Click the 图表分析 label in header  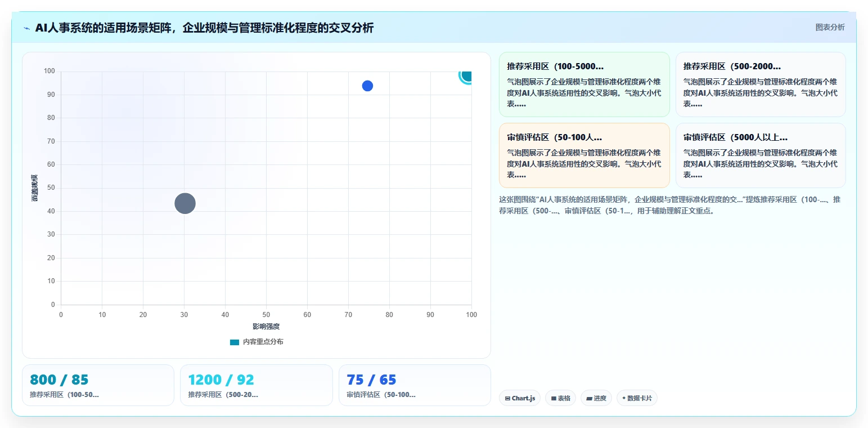(x=830, y=28)
